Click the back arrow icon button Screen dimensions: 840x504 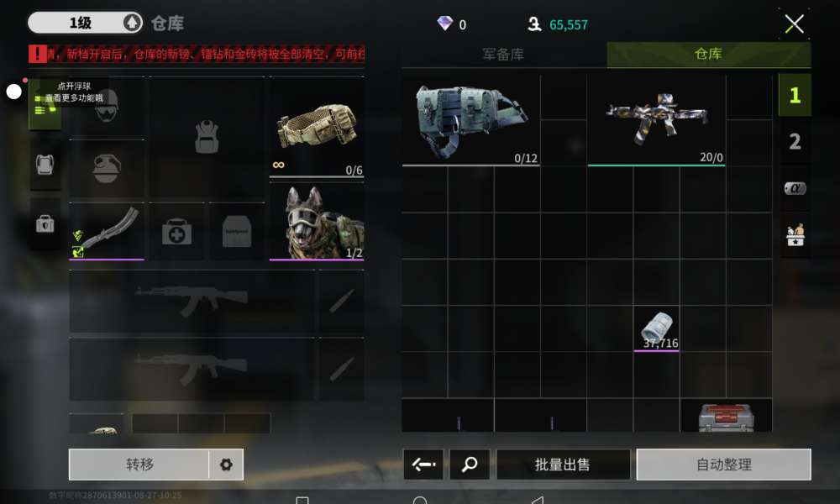tap(423, 464)
